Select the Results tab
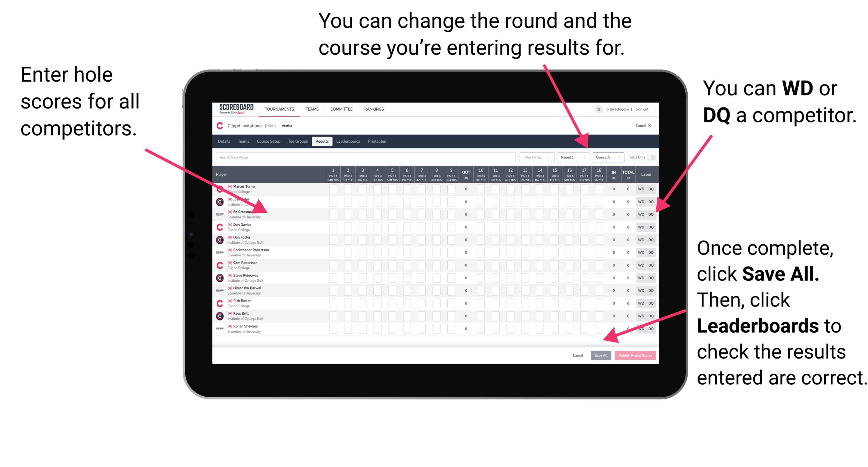This screenshot has height=467, width=868. pyautogui.click(x=324, y=142)
